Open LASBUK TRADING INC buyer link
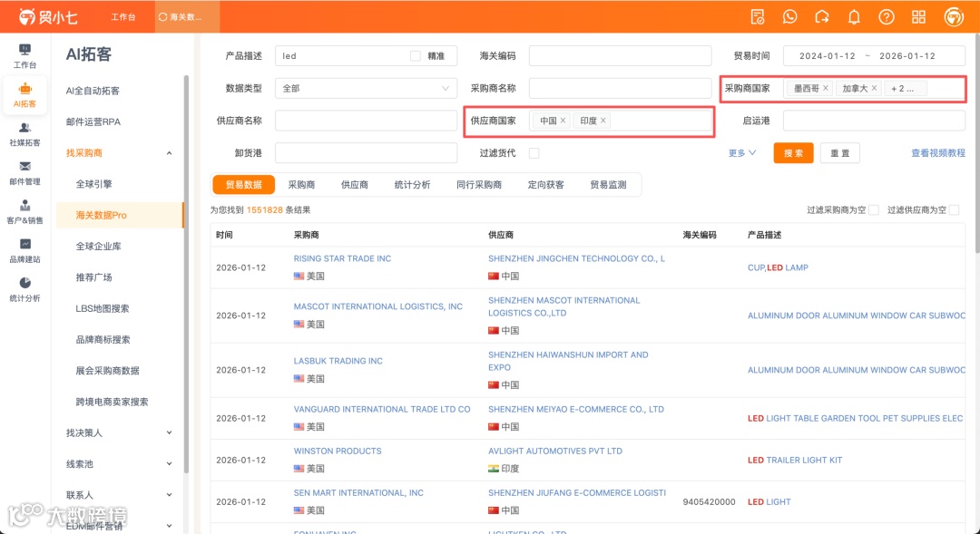The height and width of the screenshot is (534, 980). [338, 360]
